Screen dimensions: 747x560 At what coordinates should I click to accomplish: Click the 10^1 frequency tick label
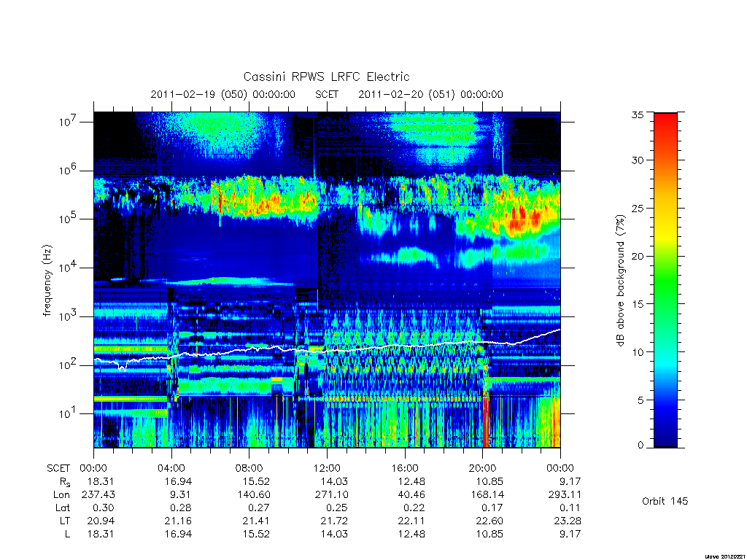(x=69, y=413)
